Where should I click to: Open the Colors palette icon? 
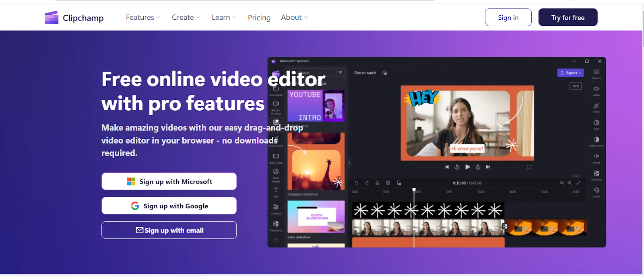[x=597, y=190]
